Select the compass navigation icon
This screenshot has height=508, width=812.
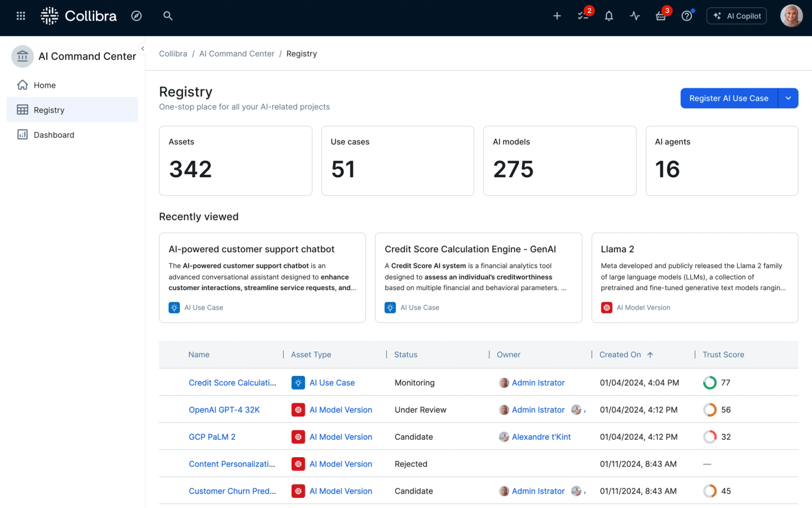pos(136,16)
